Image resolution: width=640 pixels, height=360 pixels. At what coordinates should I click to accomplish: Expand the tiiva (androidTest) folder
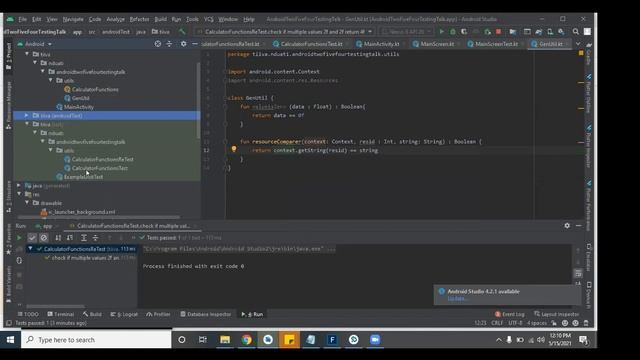(27, 116)
